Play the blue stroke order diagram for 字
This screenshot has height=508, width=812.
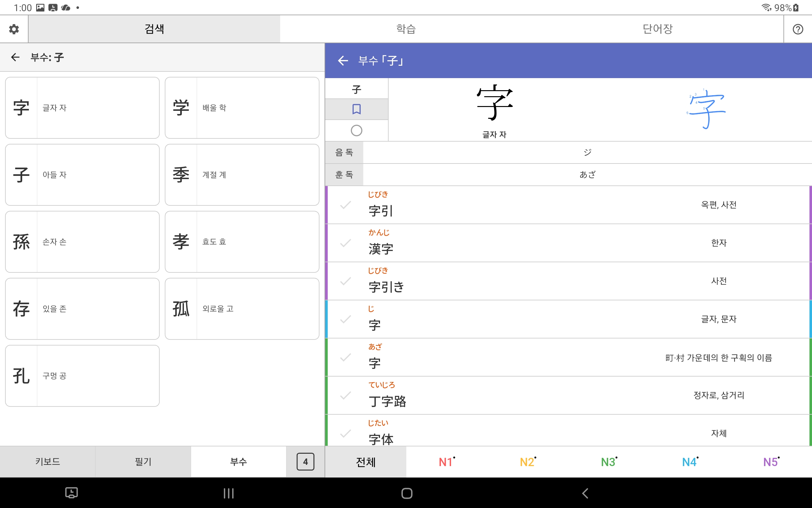click(x=706, y=109)
